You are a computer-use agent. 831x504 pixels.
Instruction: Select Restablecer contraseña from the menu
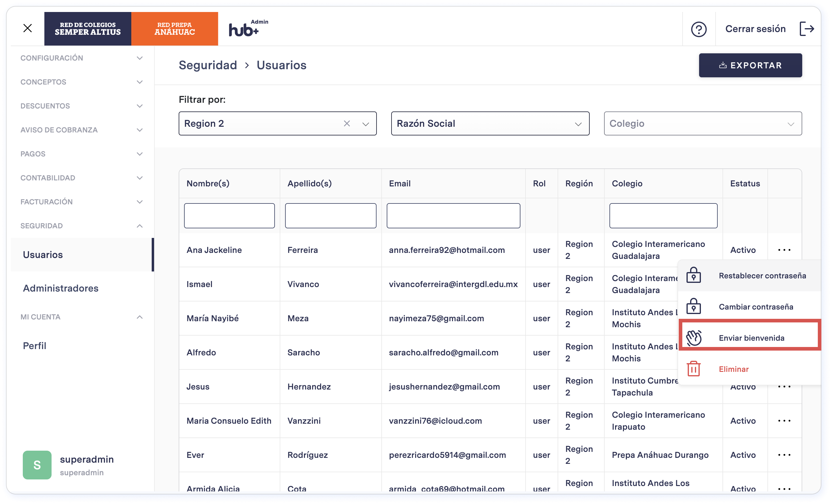[749, 275]
